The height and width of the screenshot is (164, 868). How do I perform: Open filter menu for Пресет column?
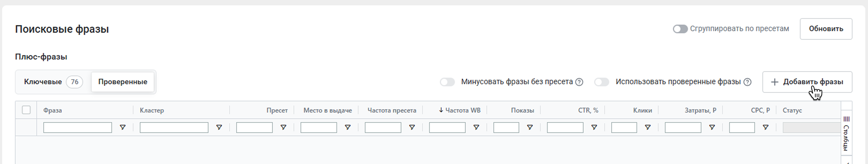[x=283, y=127]
